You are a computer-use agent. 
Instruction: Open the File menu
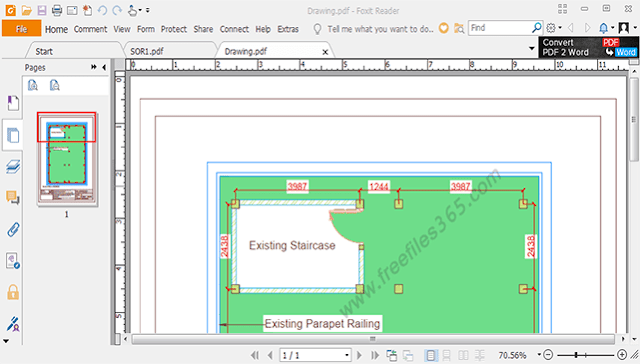click(x=21, y=29)
